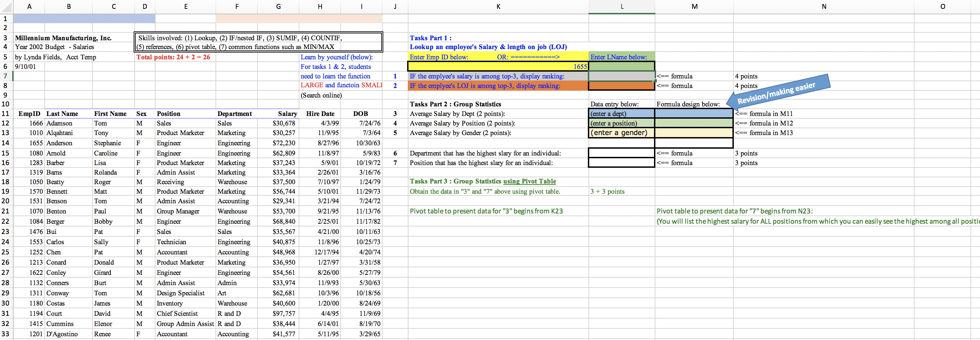This screenshot has width=980, height=340.
Task: Click 'Pivot table ... begins from K23' text
Action: pos(486,211)
